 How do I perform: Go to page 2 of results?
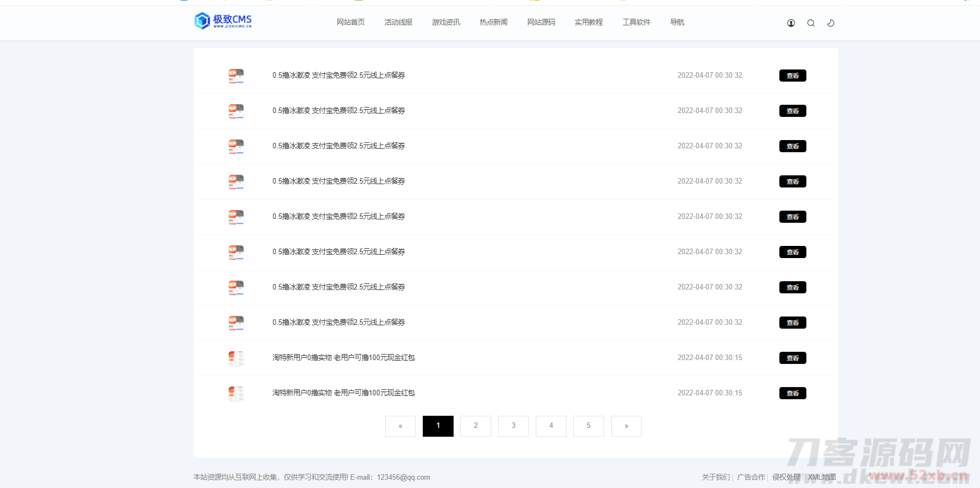pos(476,426)
